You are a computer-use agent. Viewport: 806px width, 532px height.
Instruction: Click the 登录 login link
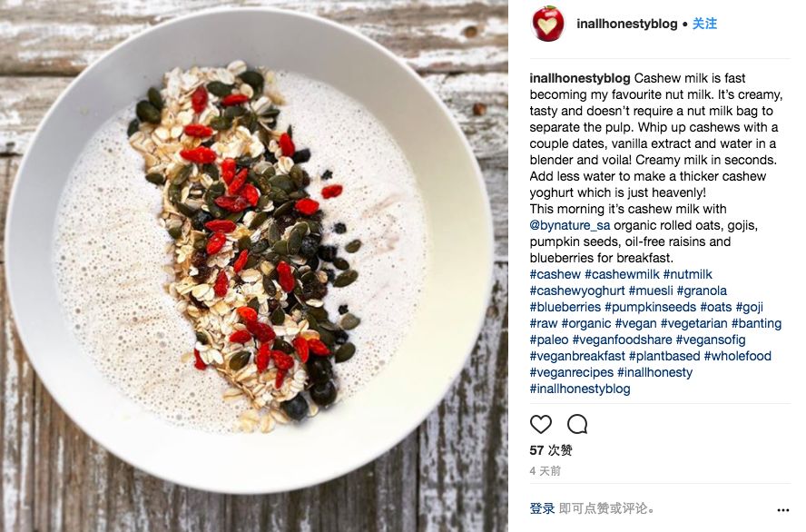click(542, 508)
